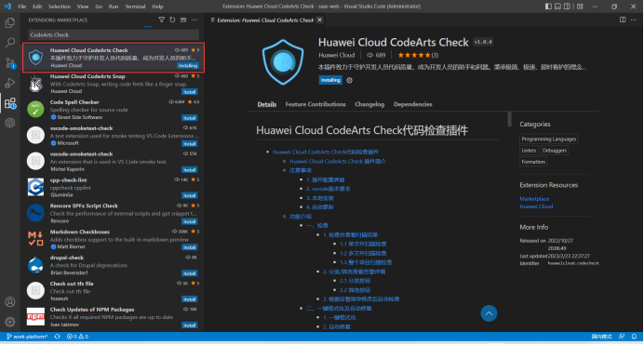Install the Markdown Checkboxes extension
This screenshot has height=345, width=644.
coord(189,247)
